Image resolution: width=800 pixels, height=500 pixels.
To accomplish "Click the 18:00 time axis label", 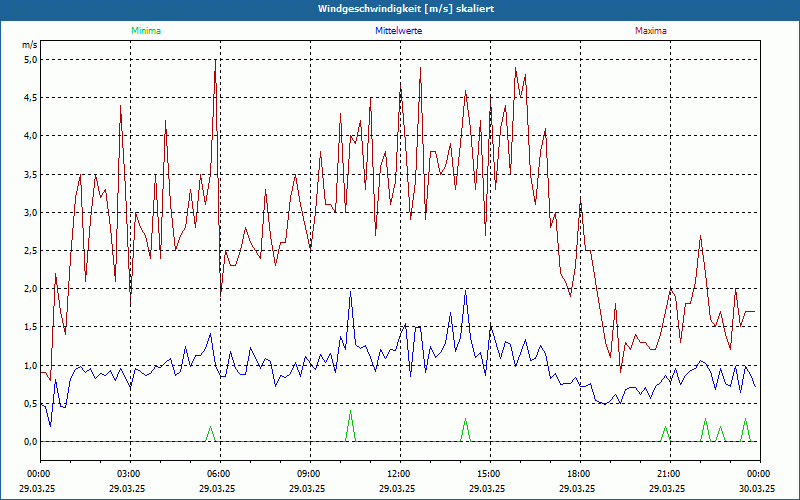I will coord(580,474).
